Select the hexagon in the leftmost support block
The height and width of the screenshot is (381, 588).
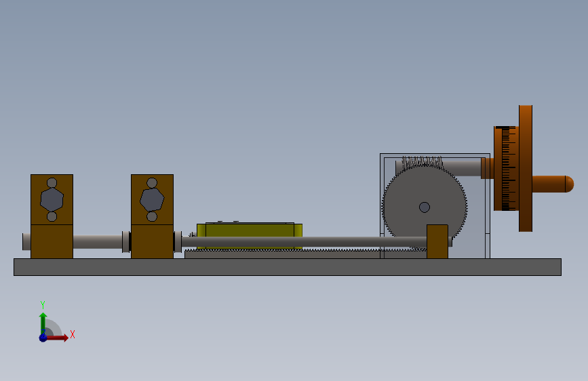point(52,200)
